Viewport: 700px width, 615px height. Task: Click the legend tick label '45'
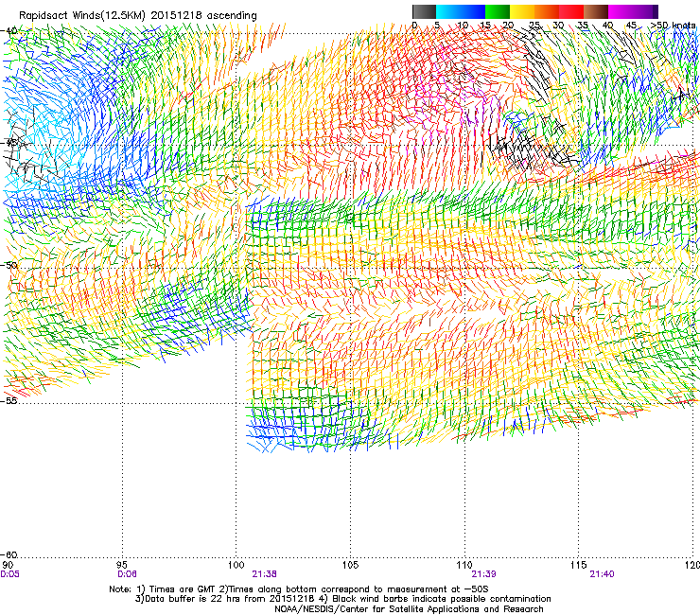click(x=631, y=26)
